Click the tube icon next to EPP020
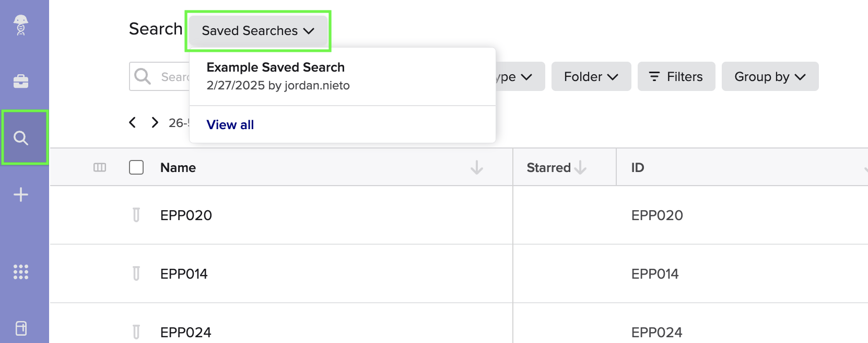Image resolution: width=868 pixels, height=343 pixels. 136,215
